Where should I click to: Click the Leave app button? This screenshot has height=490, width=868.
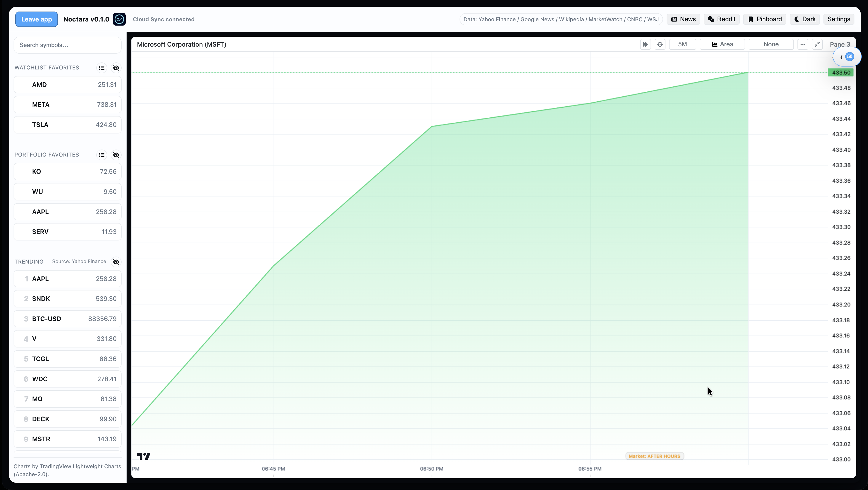(x=36, y=19)
